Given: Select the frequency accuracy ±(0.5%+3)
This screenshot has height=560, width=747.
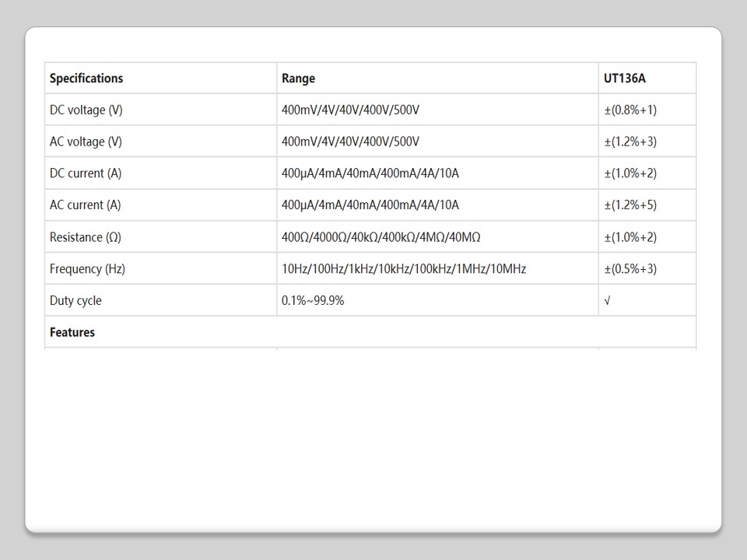Looking at the screenshot, I should (630, 269).
